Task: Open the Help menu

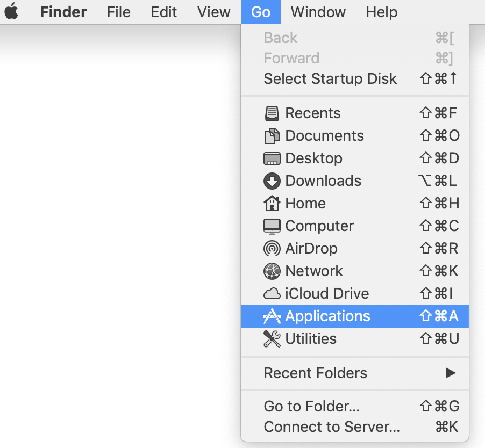Action: 381,12
